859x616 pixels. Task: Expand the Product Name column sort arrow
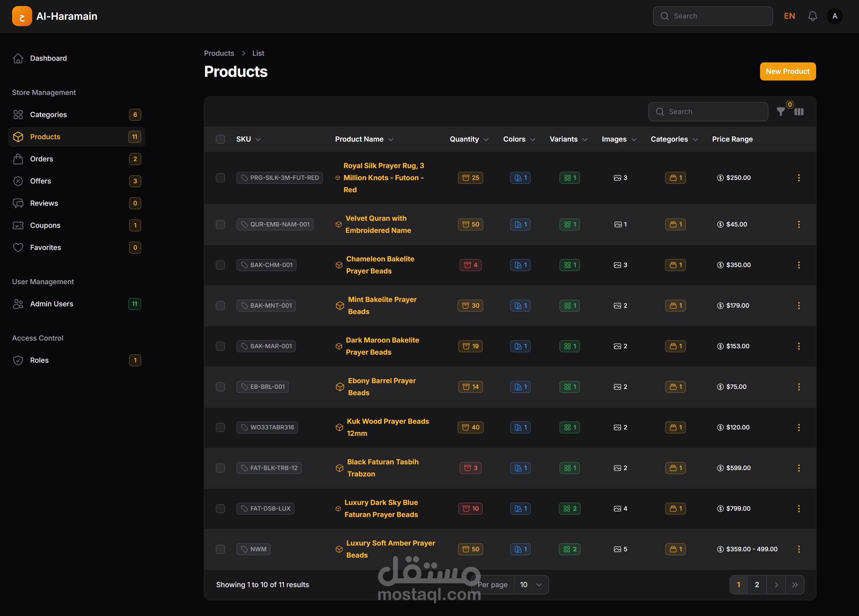(x=391, y=140)
